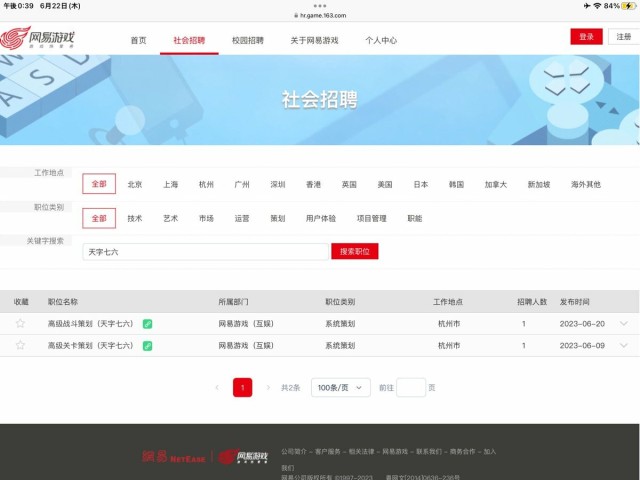Click the 招聘人数 column header
640x480 pixels.
[532, 302]
